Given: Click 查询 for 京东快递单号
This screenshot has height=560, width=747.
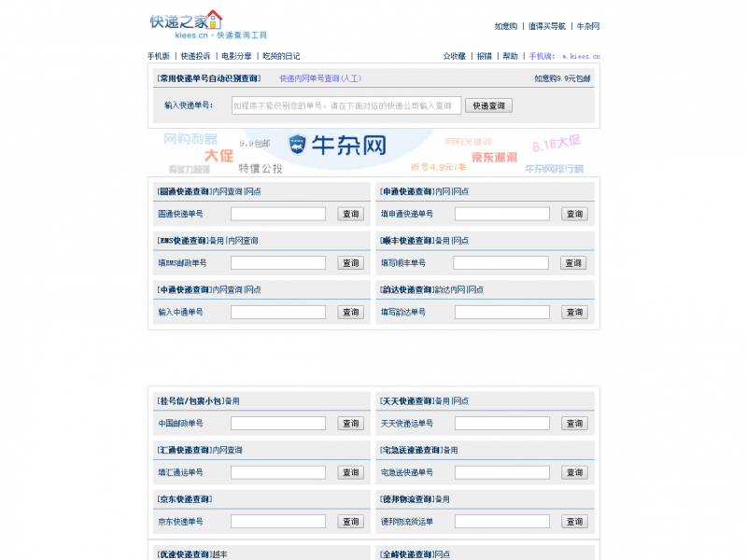Looking at the screenshot, I should point(351,522).
